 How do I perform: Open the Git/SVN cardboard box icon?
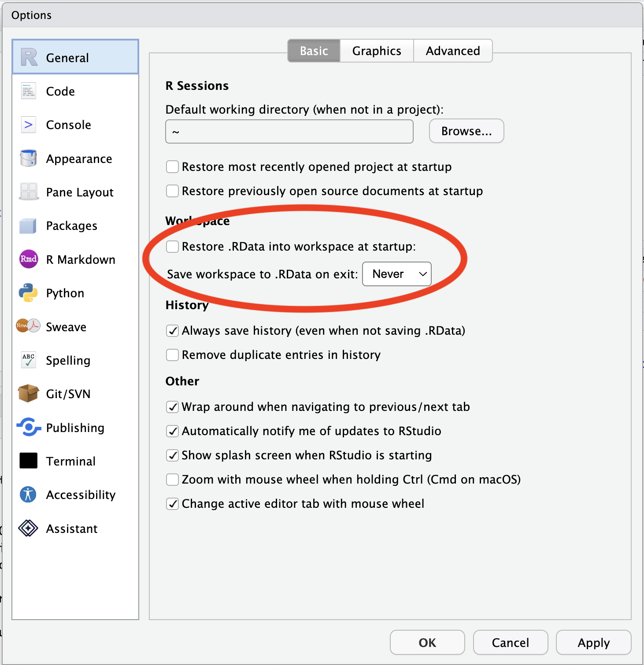pos(29,393)
